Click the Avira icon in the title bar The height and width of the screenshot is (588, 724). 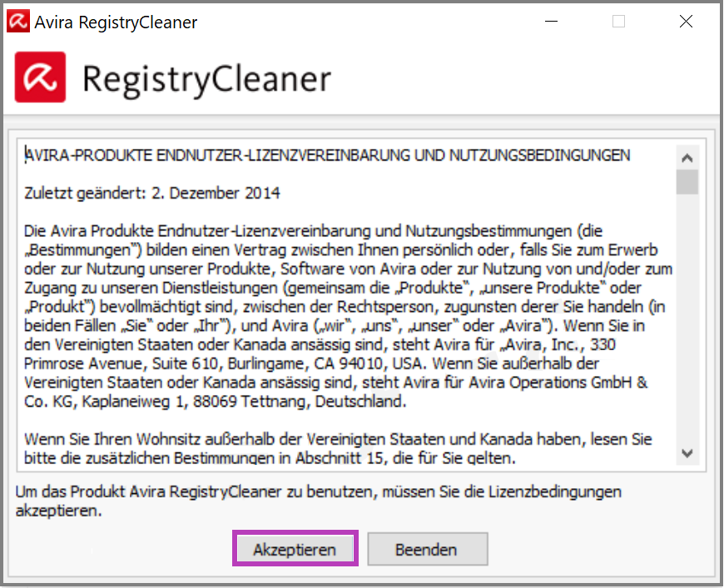click(18, 22)
